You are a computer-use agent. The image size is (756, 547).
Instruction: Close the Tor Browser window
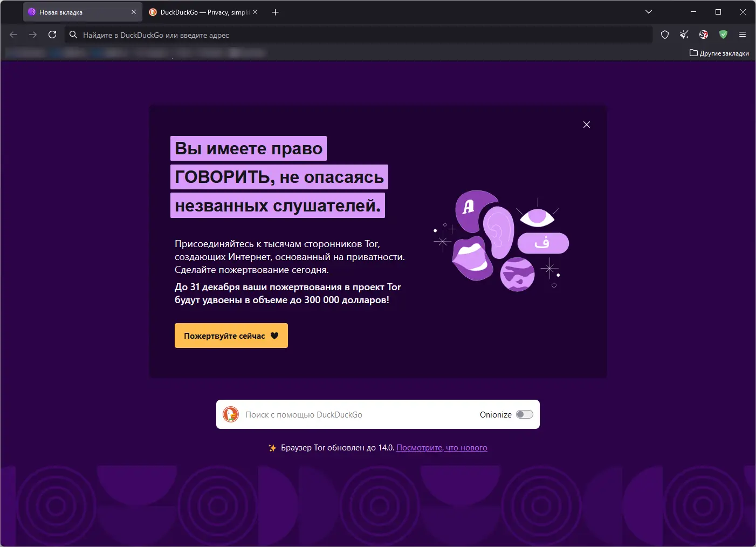tap(743, 12)
